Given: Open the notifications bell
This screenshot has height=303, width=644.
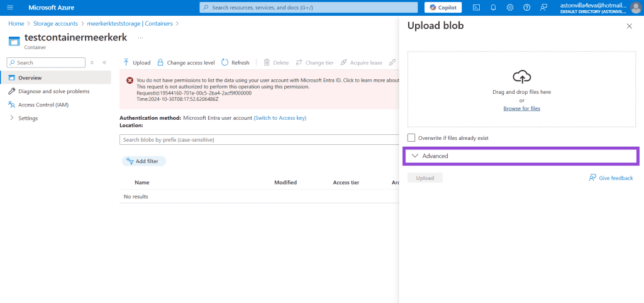Looking at the screenshot, I should [x=494, y=8].
